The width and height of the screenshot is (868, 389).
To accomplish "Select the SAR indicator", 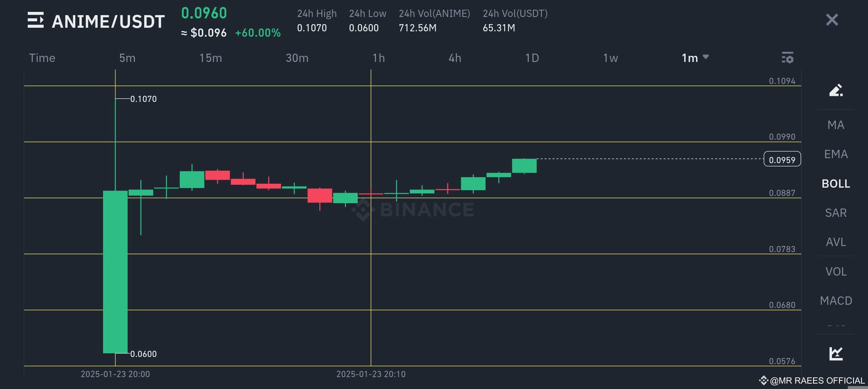I will click(x=836, y=213).
